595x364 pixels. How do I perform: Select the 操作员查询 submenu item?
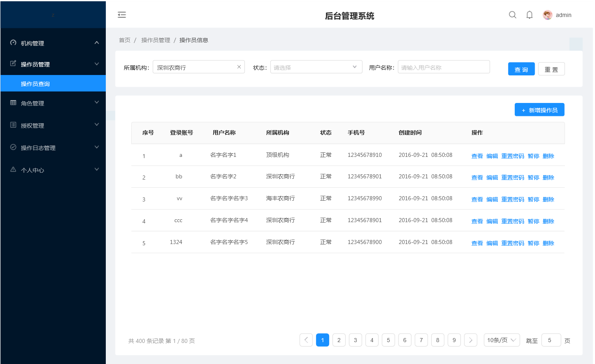53,84
